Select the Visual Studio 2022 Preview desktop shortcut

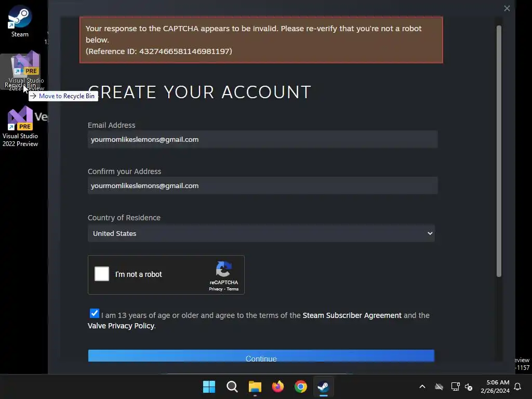coord(20,126)
